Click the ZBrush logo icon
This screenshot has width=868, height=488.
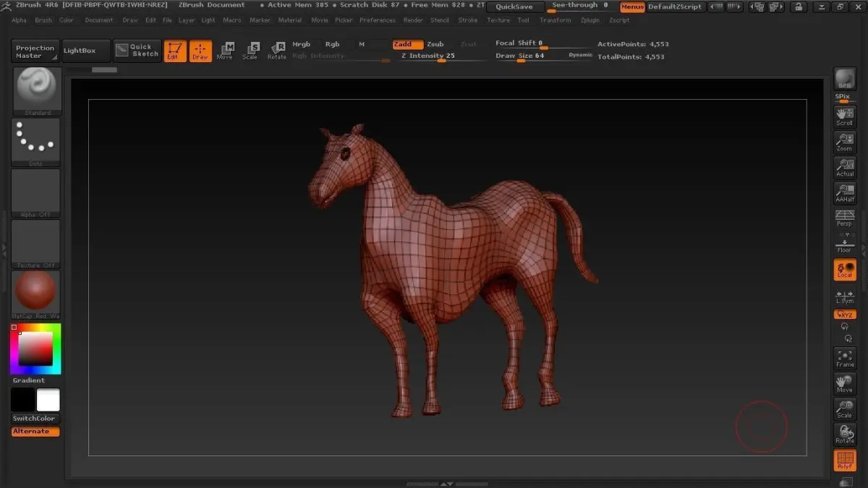click(7, 5)
